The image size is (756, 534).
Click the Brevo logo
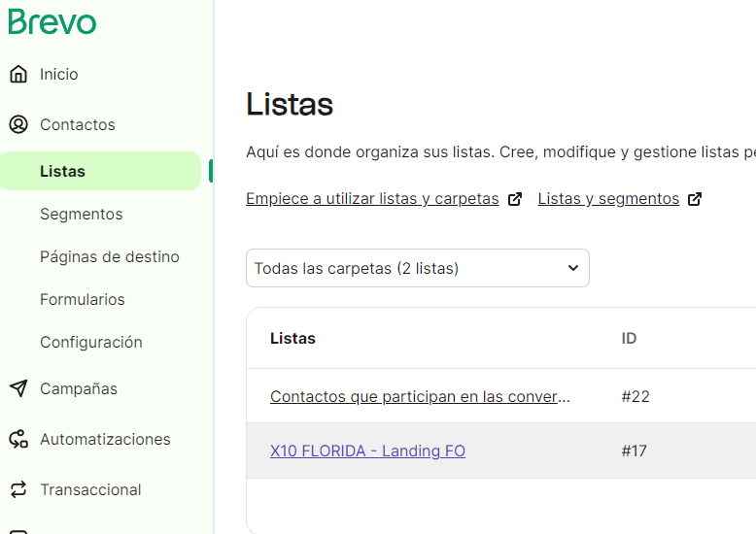click(x=52, y=21)
